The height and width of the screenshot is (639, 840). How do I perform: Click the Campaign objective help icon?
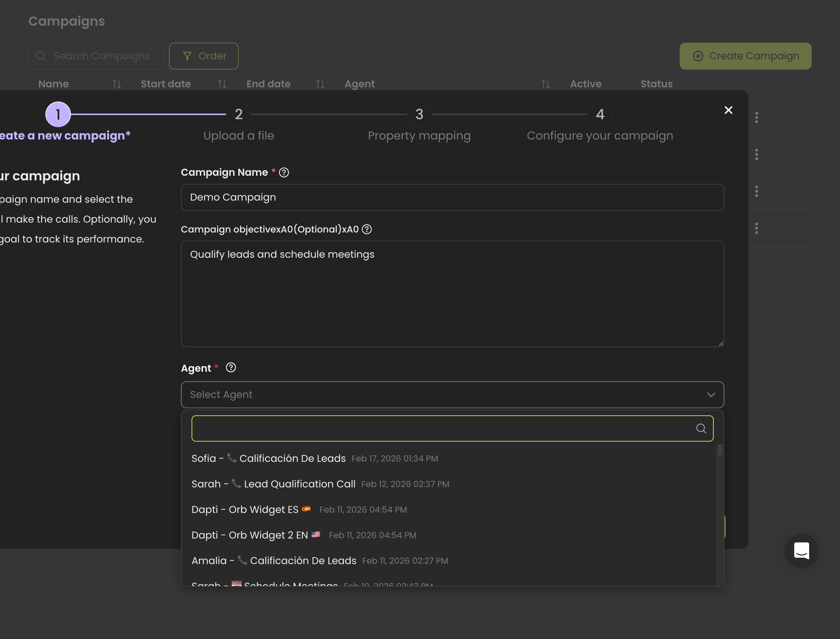[x=367, y=229]
